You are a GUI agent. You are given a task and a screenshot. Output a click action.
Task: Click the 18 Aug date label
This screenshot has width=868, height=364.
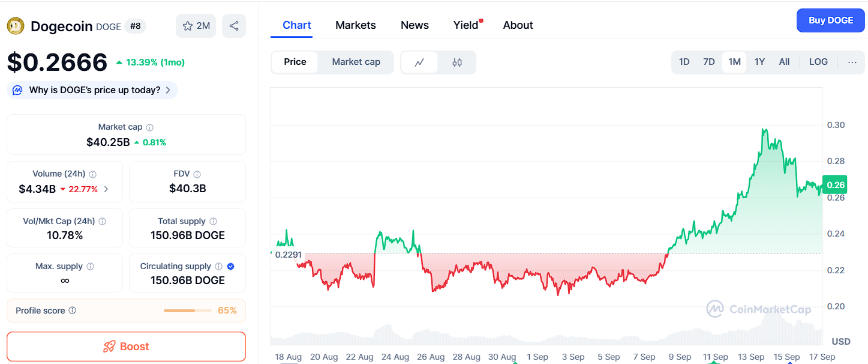[x=288, y=357]
